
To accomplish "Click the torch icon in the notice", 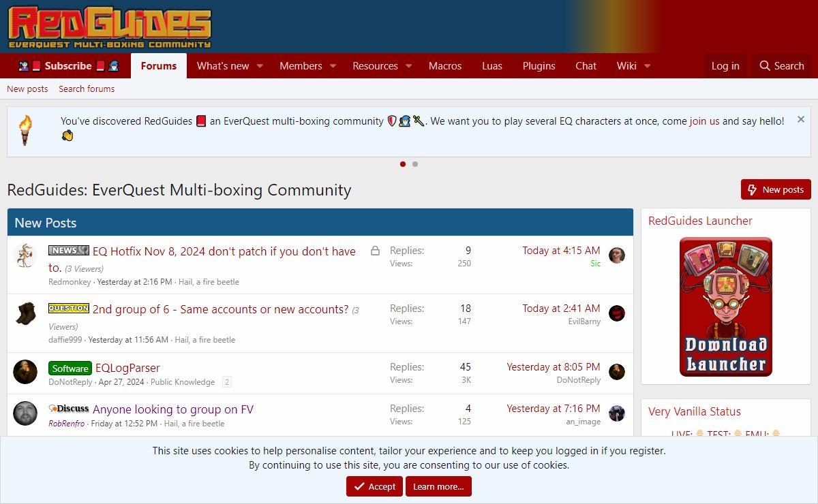I will point(25,131).
